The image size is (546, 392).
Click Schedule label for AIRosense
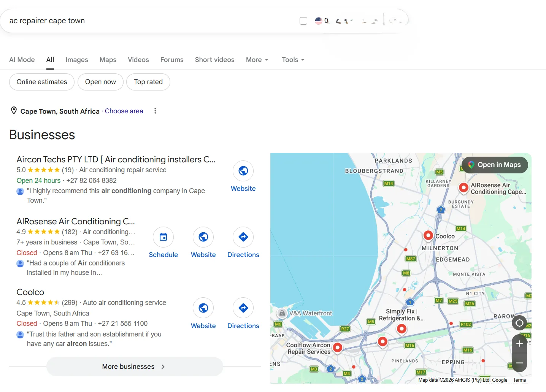coord(163,255)
